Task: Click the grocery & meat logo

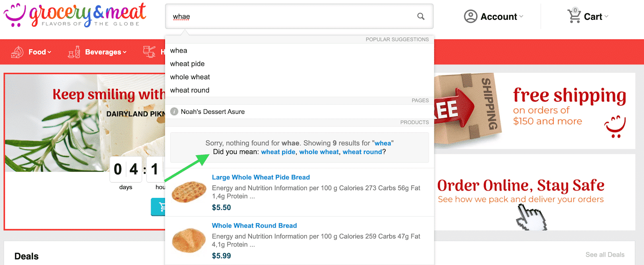Action: (x=75, y=15)
